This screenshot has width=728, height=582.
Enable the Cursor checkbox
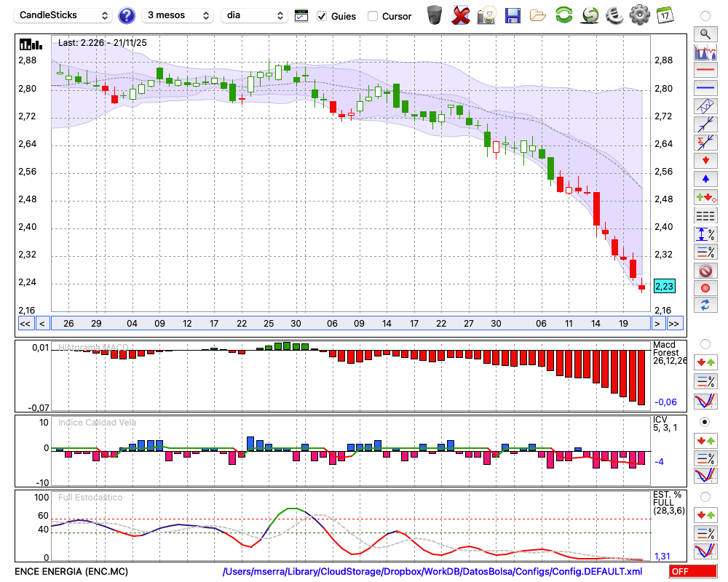tap(373, 16)
